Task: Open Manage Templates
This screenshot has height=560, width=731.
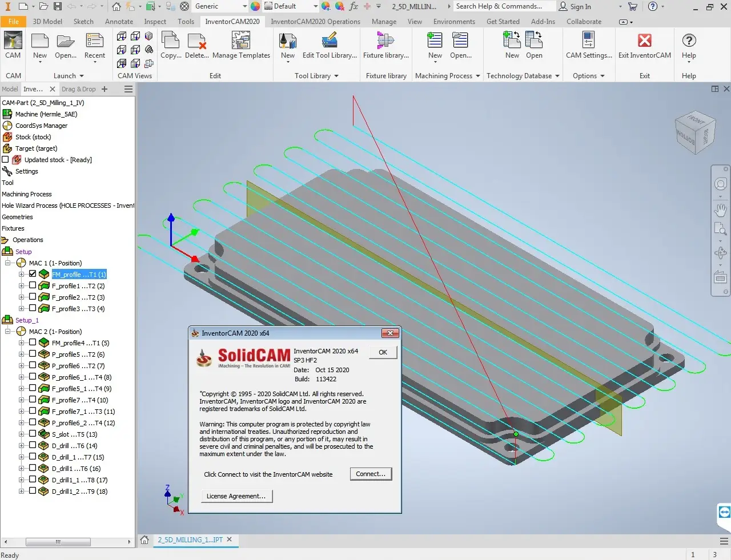Action: click(241, 46)
